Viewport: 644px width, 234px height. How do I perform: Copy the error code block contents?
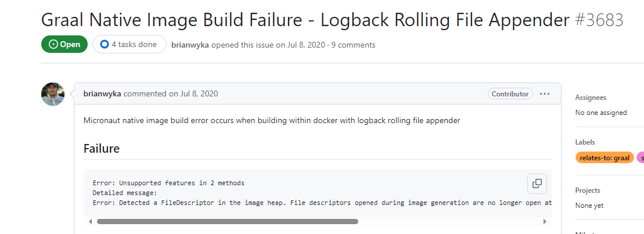click(x=537, y=183)
